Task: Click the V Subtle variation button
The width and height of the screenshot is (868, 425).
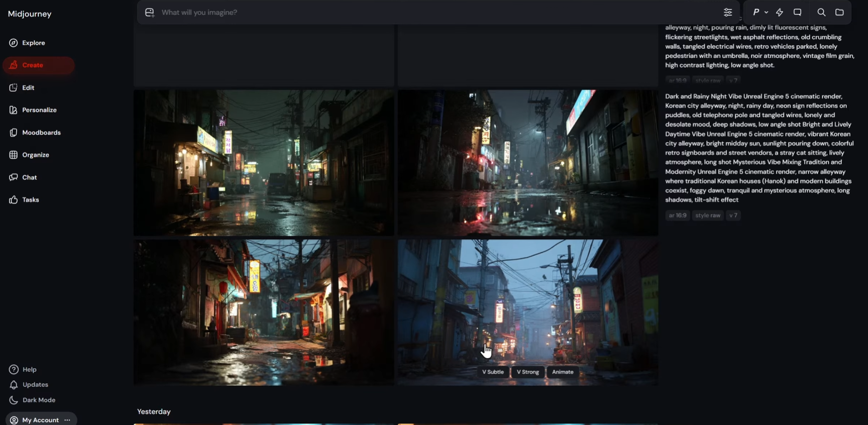Action: pos(493,372)
